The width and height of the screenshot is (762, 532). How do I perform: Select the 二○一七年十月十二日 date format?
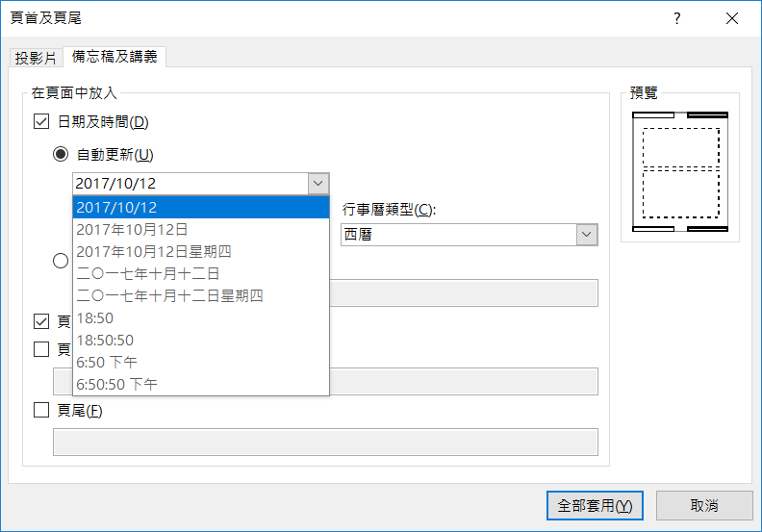click(148, 273)
